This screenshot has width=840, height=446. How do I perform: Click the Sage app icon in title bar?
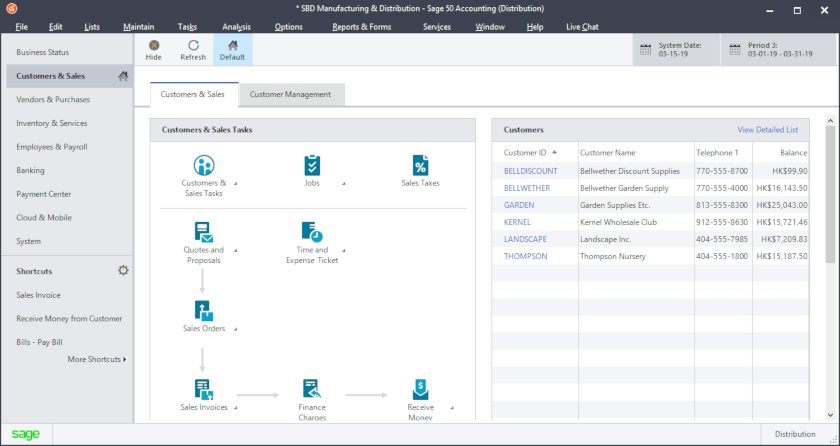pos(11,9)
